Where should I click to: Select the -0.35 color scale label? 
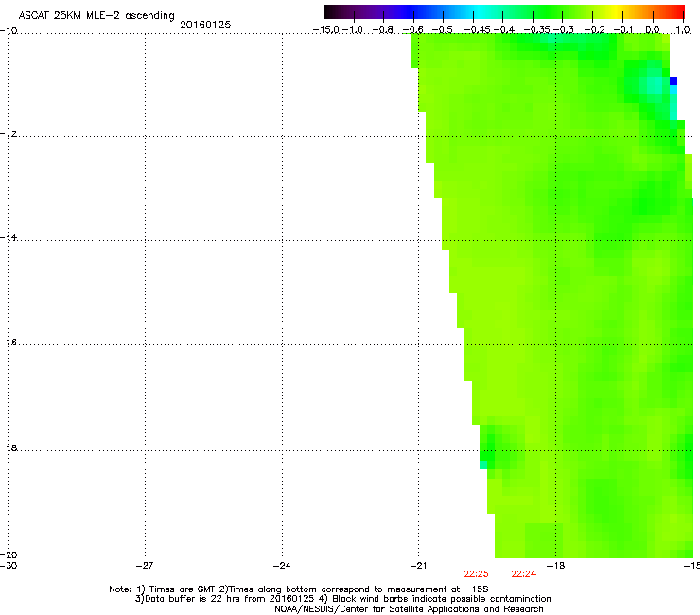(x=536, y=30)
